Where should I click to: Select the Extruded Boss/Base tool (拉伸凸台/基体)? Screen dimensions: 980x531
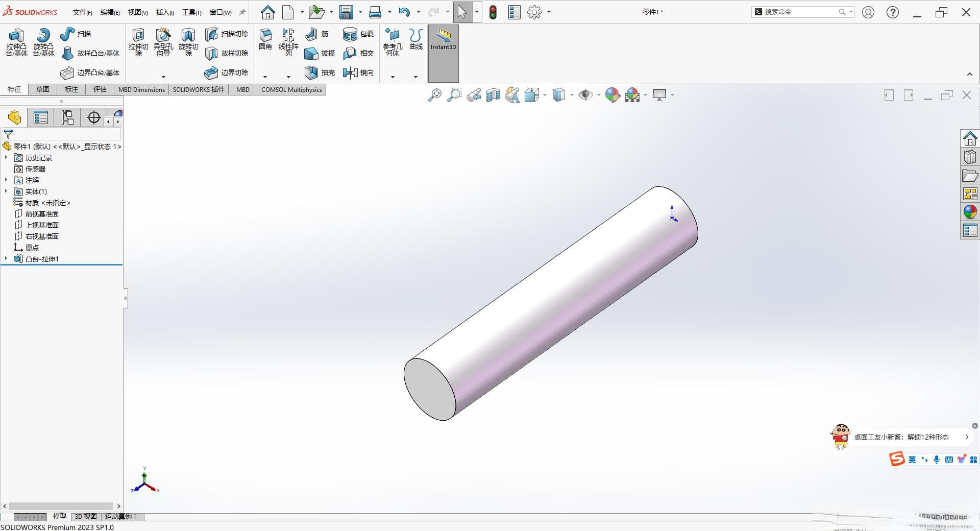pyautogui.click(x=16, y=42)
